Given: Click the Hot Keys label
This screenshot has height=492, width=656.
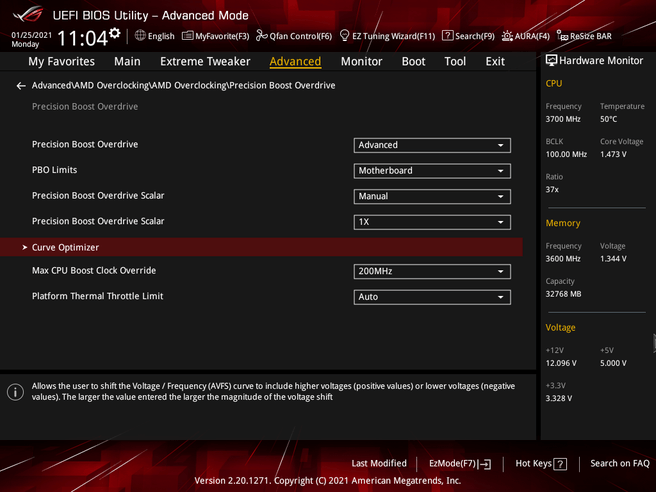Looking at the screenshot, I should [533, 464].
